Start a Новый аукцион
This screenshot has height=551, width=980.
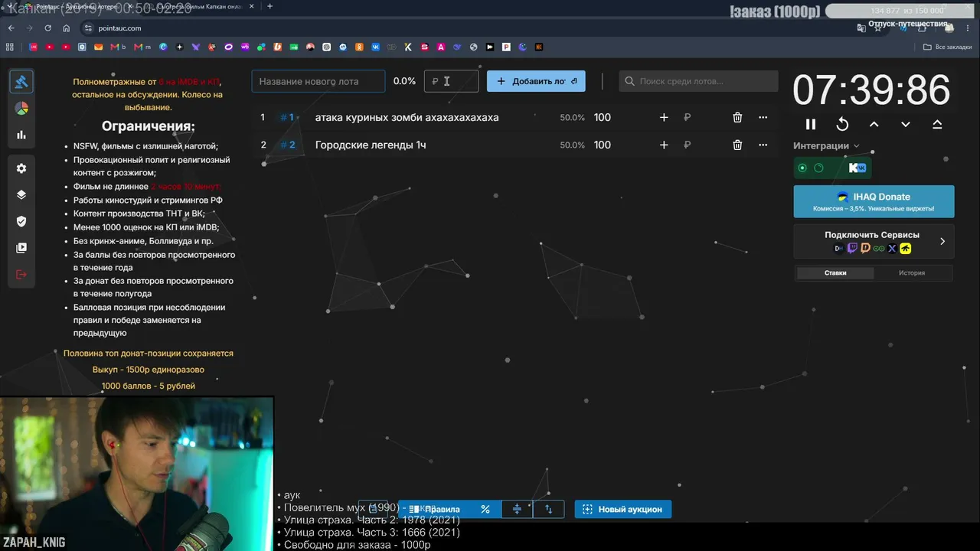[623, 509]
